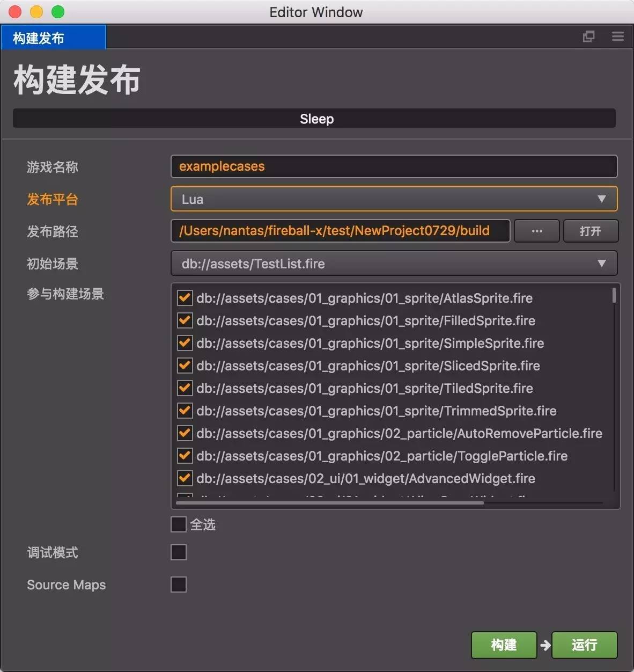Screen dimensions: 634x672
Task: Uncheck the SlicedSprite.fire scene
Action: pyautogui.click(x=185, y=366)
